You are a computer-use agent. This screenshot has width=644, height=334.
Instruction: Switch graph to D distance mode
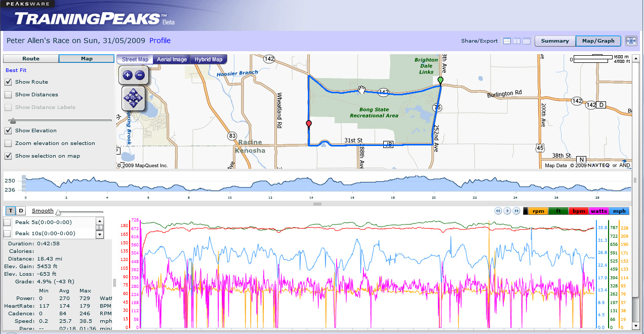(21, 211)
